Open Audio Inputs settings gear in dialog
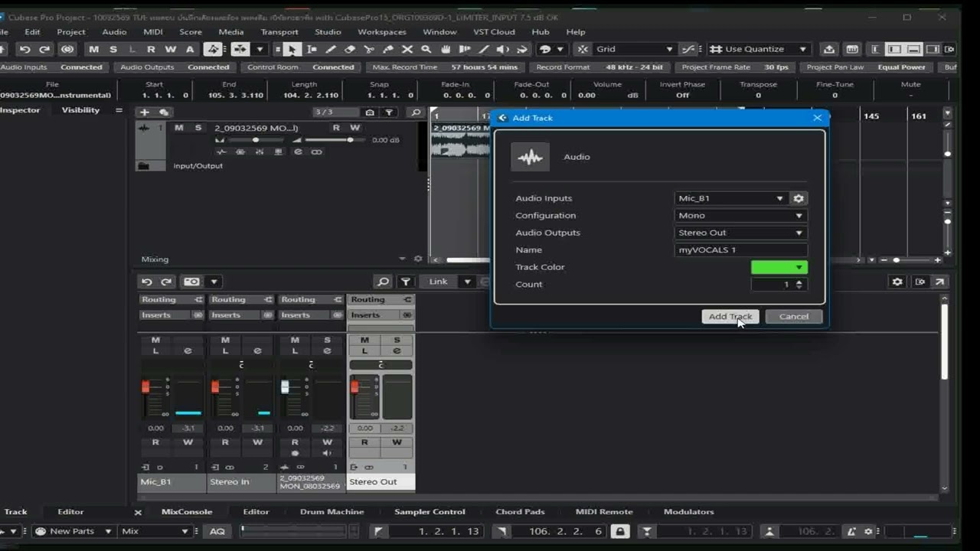 pos(799,198)
